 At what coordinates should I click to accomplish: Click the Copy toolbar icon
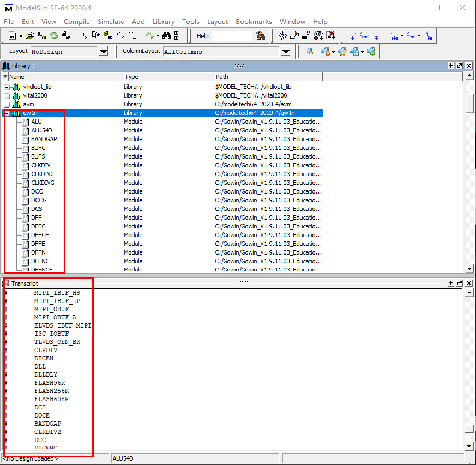(96, 35)
